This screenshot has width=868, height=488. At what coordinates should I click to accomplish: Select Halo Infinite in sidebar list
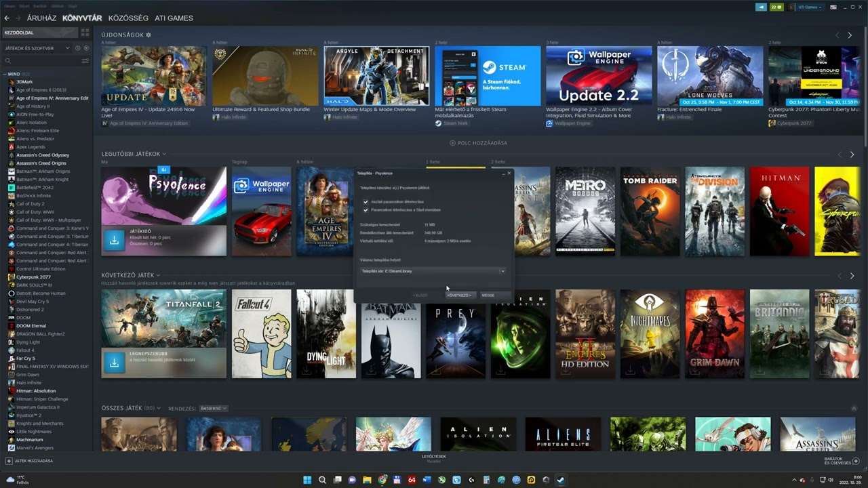(x=28, y=383)
